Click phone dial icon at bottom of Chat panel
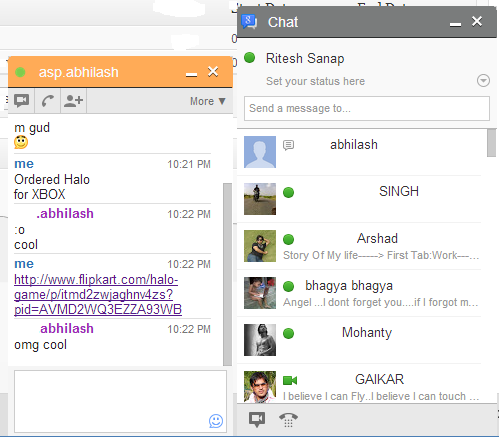This screenshot has height=437, width=499. [288, 420]
